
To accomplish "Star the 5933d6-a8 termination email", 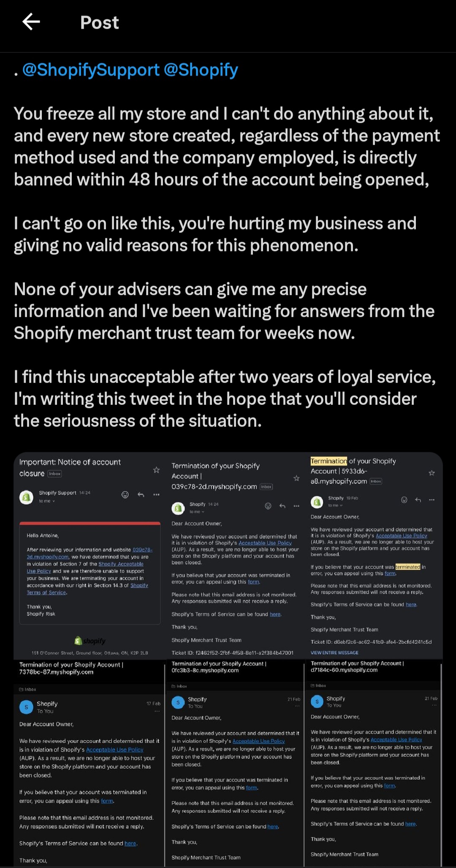I will pyautogui.click(x=432, y=473).
